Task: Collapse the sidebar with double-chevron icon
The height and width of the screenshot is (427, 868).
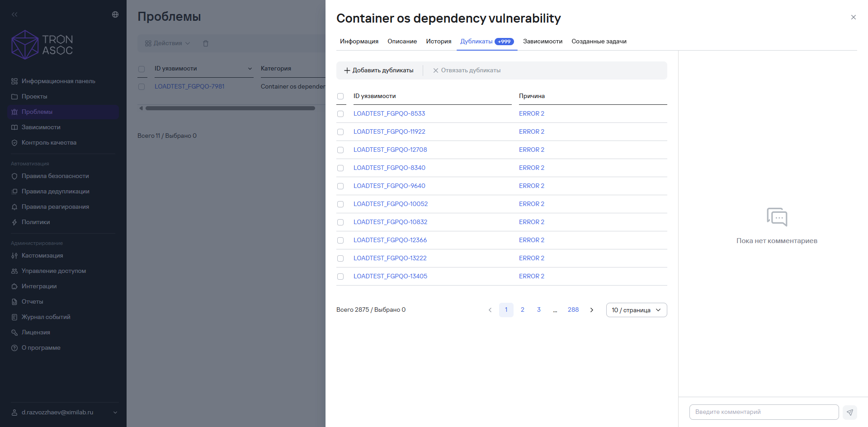Action: coord(14,14)
